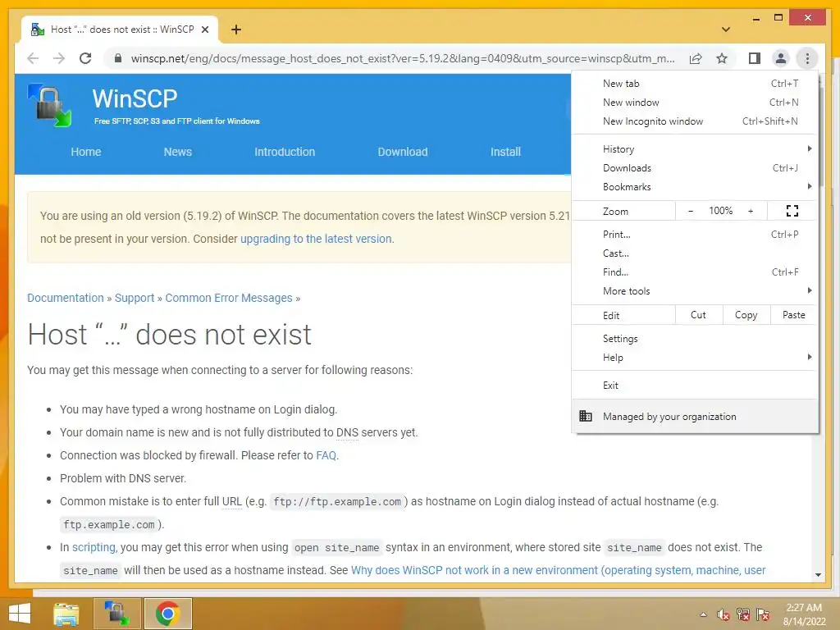Increase zoom with the plus button
This screenshot has height=630, width=840.
pos(751,211)
